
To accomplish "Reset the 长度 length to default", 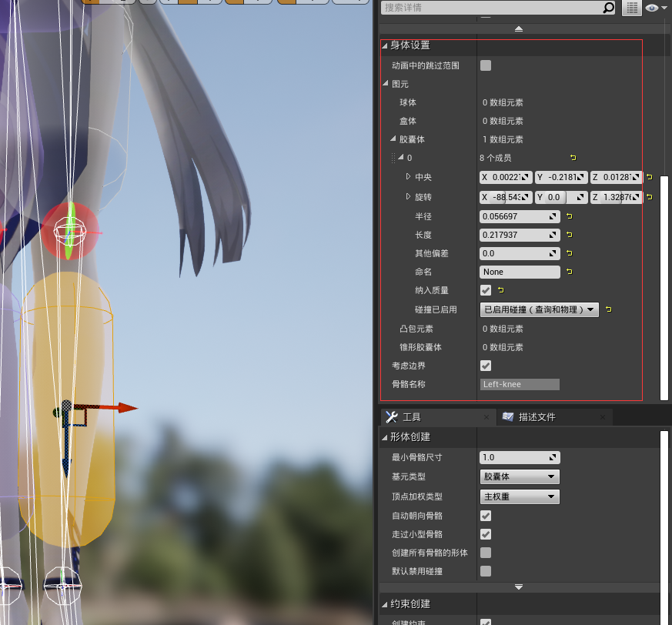I will click(x=569, y=235).
